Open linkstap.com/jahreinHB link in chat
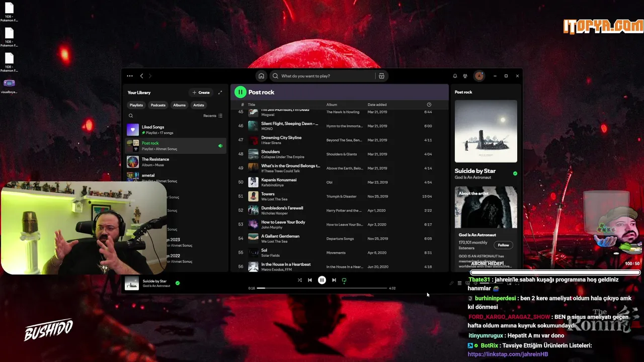The image size is (644, 362). 508,354
